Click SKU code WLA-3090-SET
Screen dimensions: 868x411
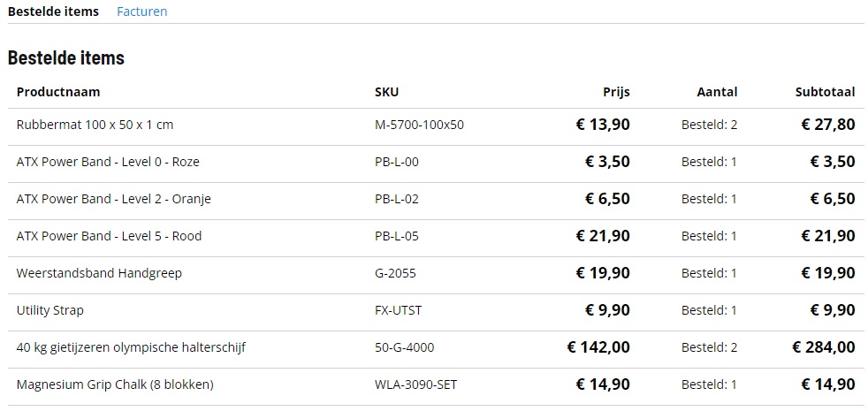pos(415,384)
